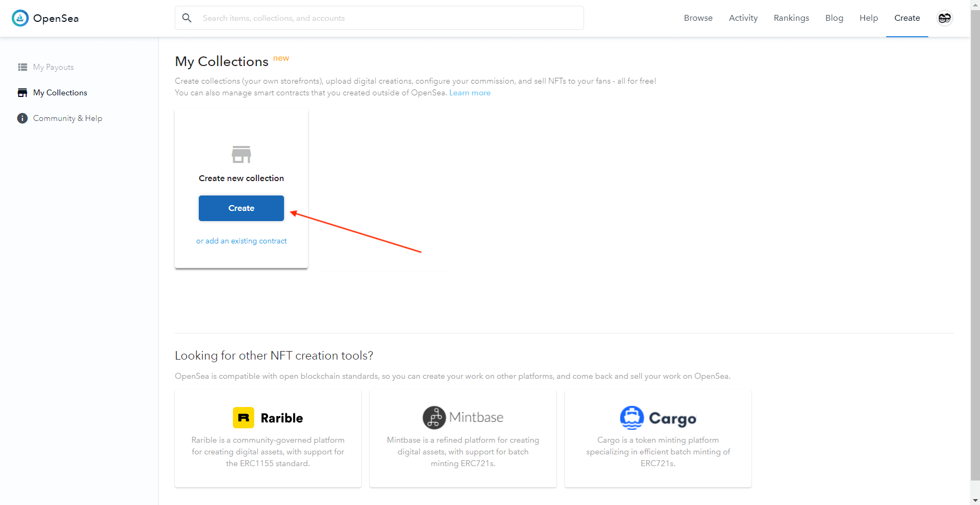Click the My Payouts list icon

[x=22, y=67]
